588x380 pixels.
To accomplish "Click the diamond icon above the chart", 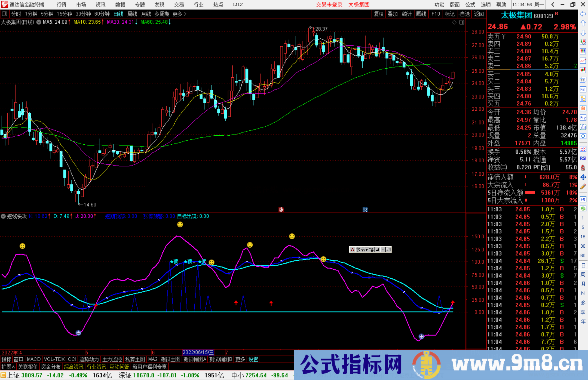I will [454, 22].
